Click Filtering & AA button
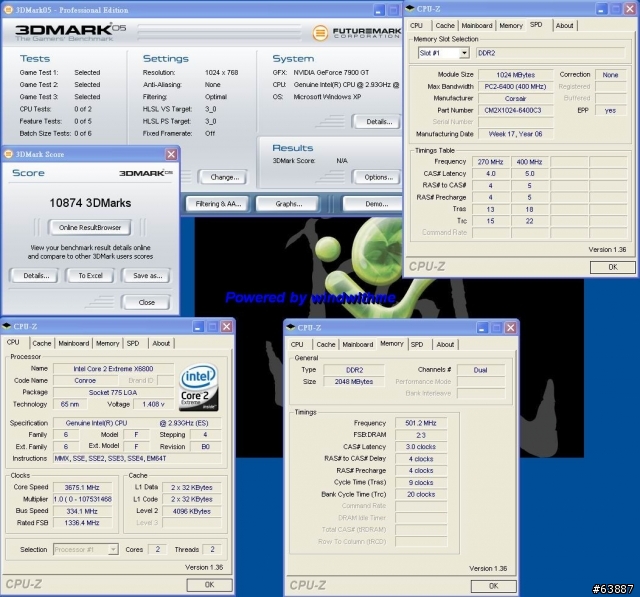The width and height of the screenshot is (640, 597). 218,204
